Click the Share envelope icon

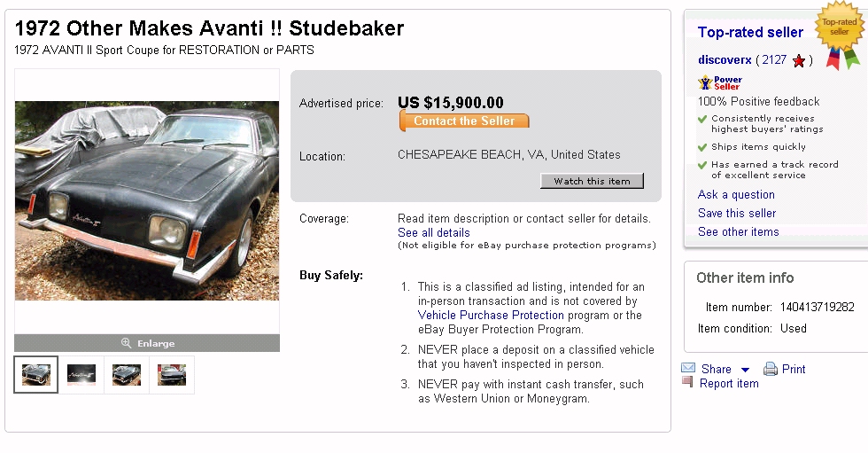tap(688, 369)
